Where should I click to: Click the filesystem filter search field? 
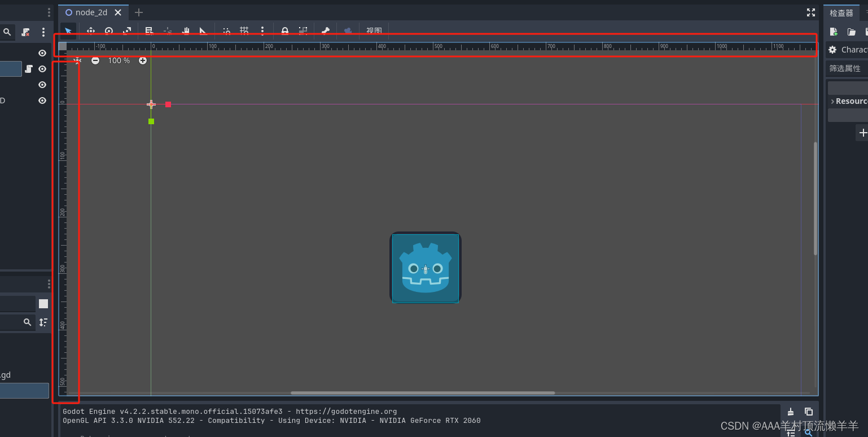[x=17, y=322]
